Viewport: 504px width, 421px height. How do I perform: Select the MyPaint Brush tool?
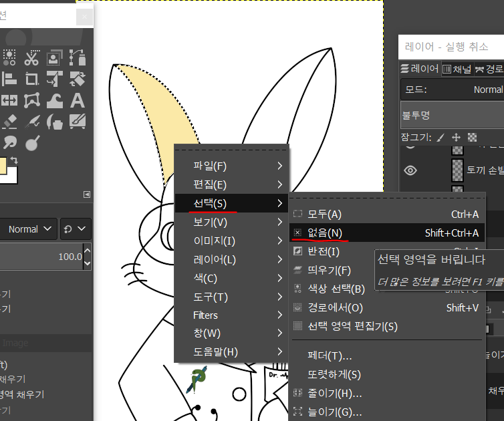point(77,122)
